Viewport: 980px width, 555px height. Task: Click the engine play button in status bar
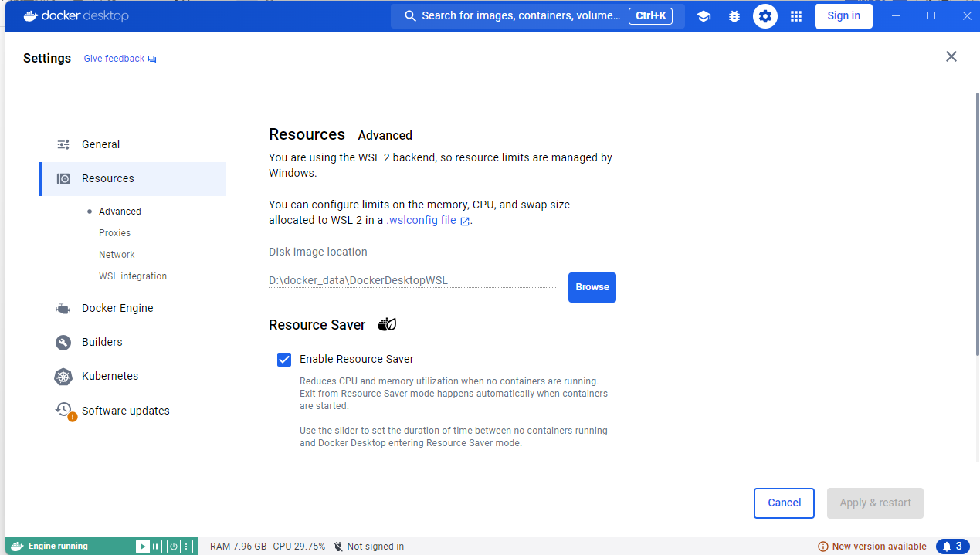point(143,547)
